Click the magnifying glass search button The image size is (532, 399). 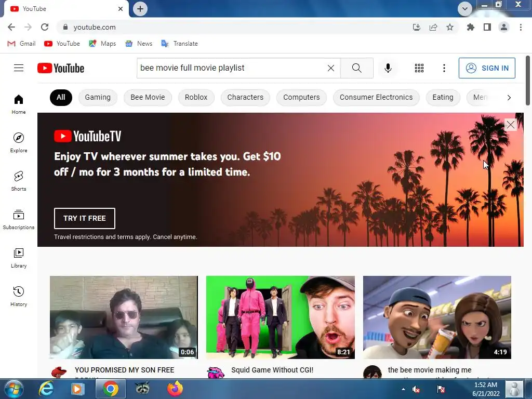pyautogui.click(x=356, y=68)
